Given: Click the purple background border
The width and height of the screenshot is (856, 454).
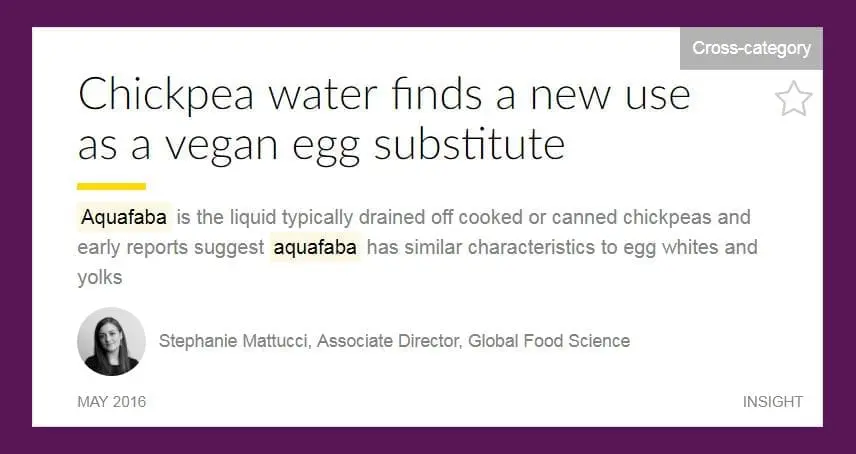Looking at the screenshot, I should pyautogui.click(x=15, y=227).
